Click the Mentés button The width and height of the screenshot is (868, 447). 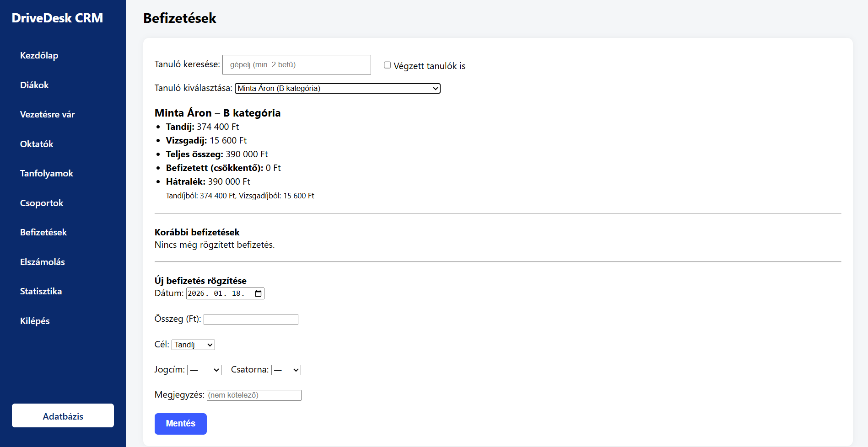[x=181, y=424]
